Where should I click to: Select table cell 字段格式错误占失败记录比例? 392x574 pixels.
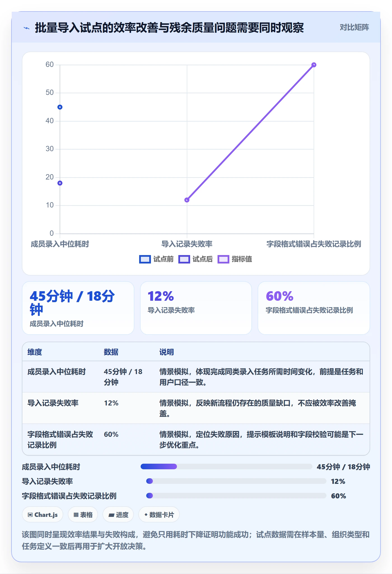coord(60,440)
